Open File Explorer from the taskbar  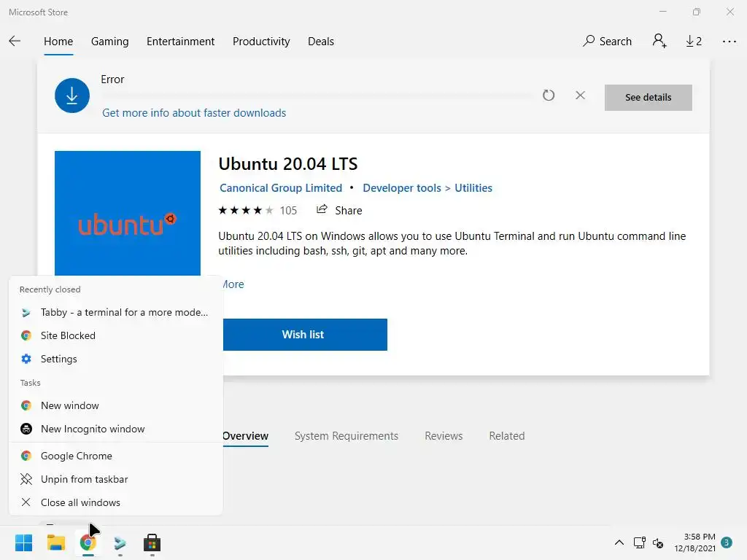(55, 542)
